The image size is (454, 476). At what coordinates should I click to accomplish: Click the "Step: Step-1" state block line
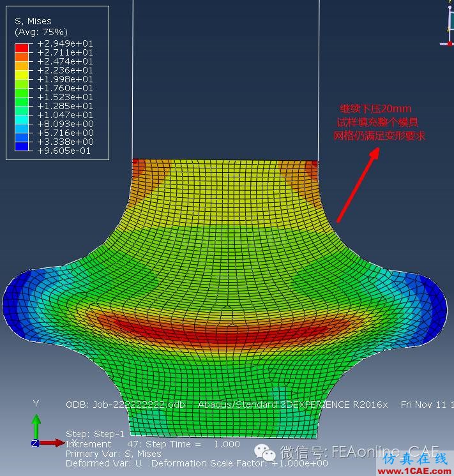pos(95,434)
